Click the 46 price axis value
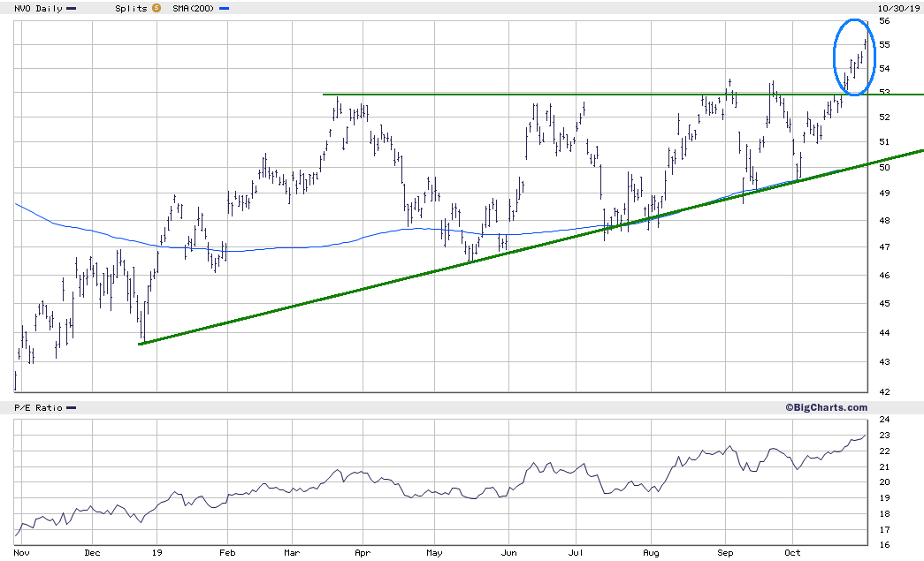Screen dimensions: 924x561 (884, 276)
